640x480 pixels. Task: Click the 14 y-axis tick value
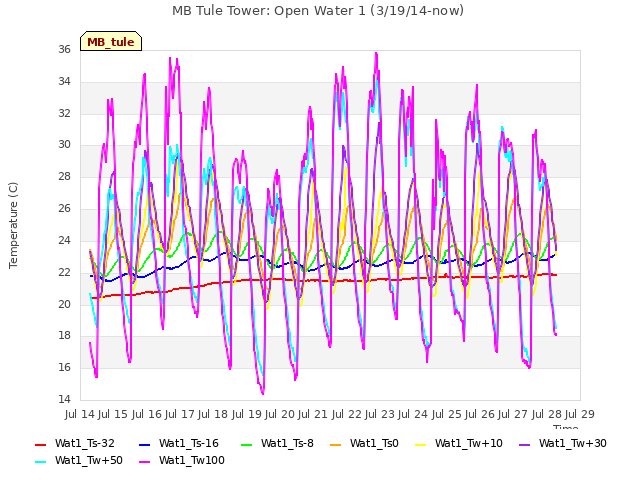[x=64, y=399]
